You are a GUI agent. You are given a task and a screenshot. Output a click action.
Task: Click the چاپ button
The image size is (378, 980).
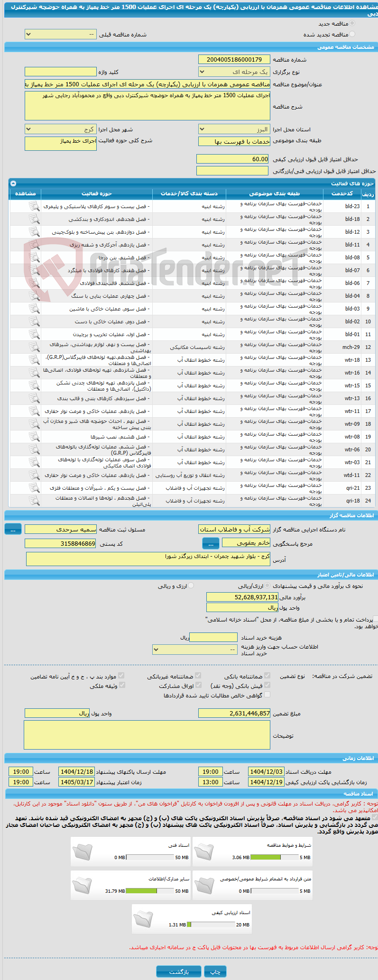tap(215, 971)
